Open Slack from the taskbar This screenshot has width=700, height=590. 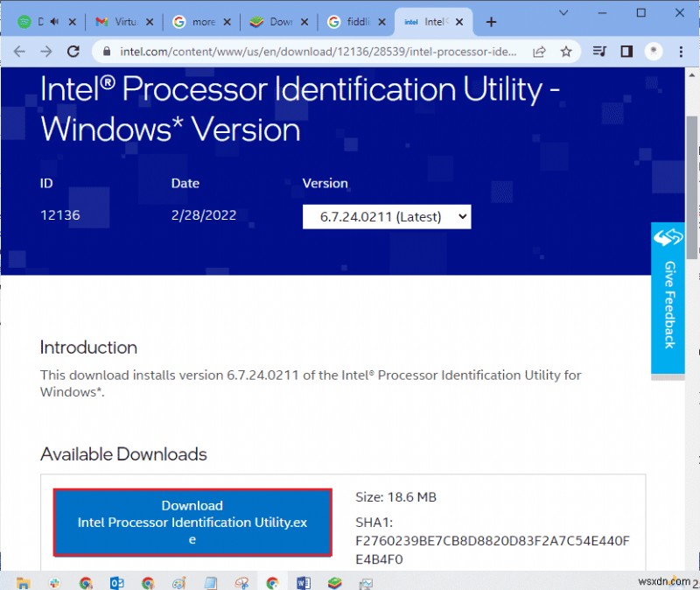pos(54,583)
